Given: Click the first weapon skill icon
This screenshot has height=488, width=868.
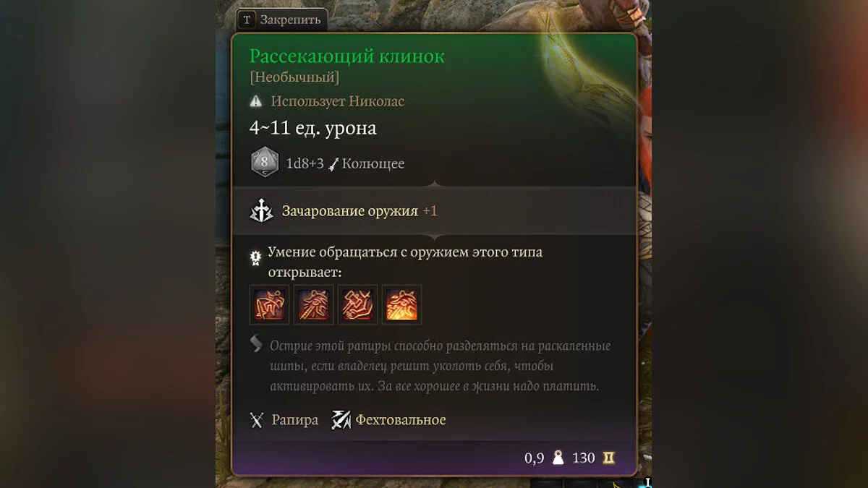Looking at the screenshot, I should click(x=269, y=304).
